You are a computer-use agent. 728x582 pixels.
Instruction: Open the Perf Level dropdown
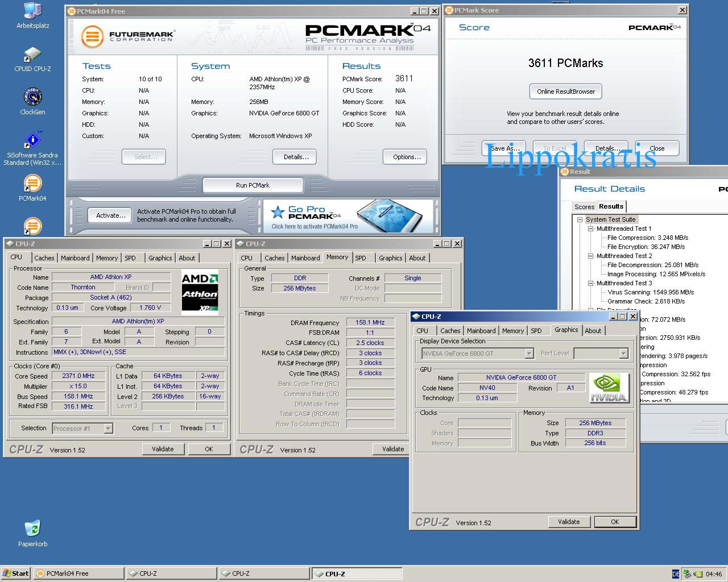pos(623,354)
